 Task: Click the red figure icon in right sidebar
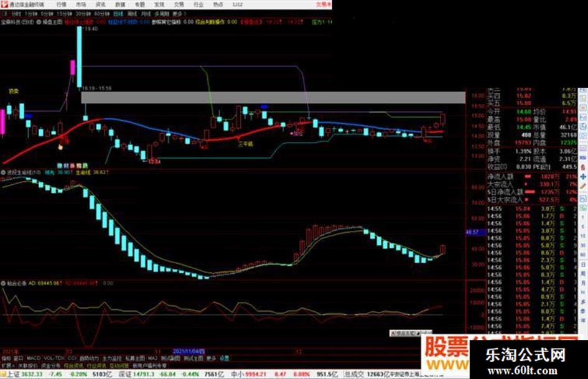583,167
